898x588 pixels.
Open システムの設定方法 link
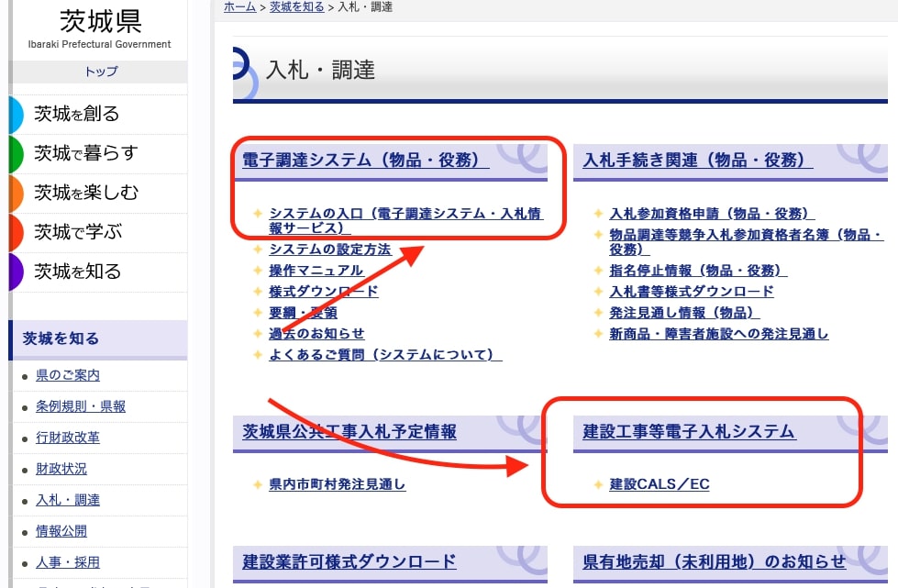330,250
